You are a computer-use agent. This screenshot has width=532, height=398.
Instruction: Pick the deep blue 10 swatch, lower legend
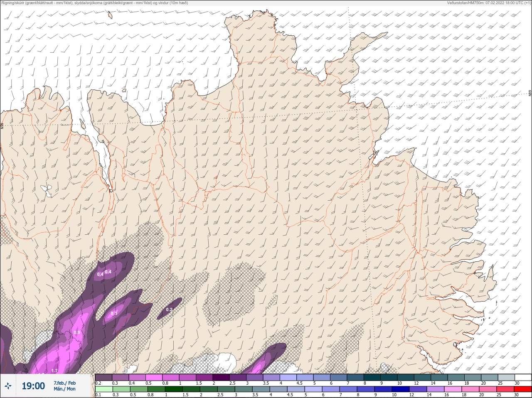point(401,390)
